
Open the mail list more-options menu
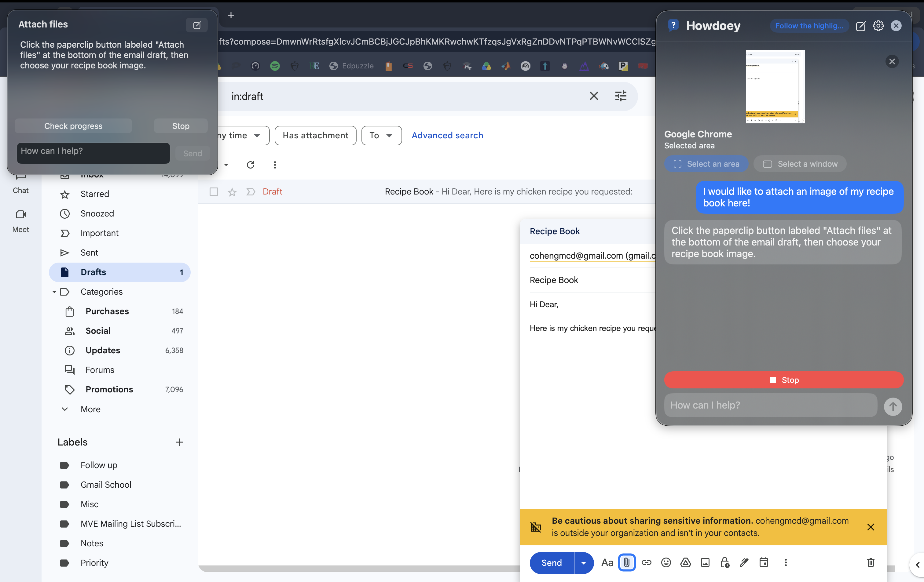(x=275, y=165)
